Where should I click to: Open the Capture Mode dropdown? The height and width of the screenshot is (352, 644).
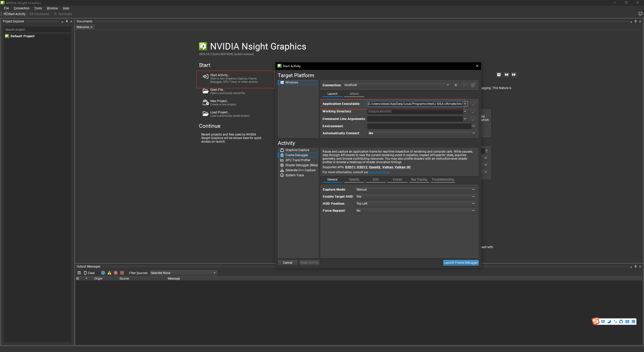click(x=415, y=190)
